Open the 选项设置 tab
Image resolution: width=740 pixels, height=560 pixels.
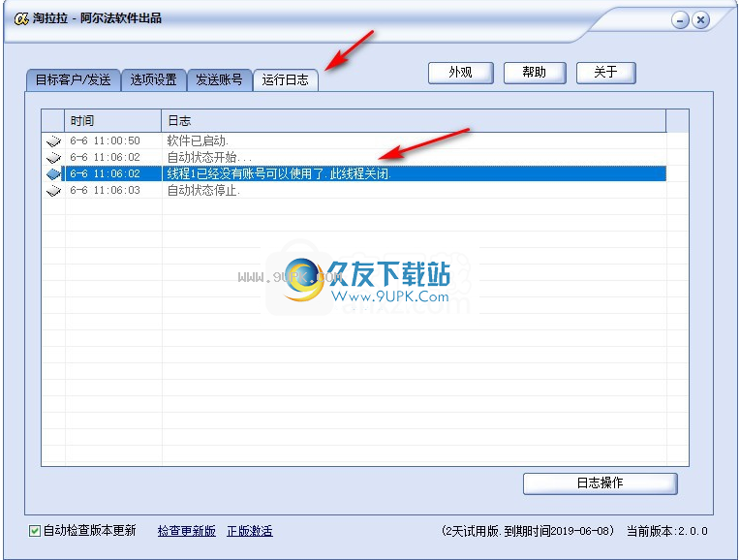coord(153,79)
